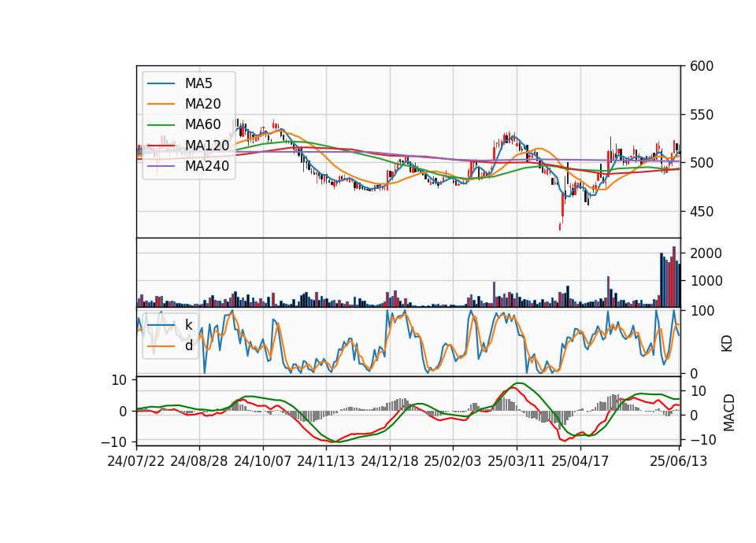Click the MA60 legend label
Viewport: 756px width, 543px height.
click(203, 125)
